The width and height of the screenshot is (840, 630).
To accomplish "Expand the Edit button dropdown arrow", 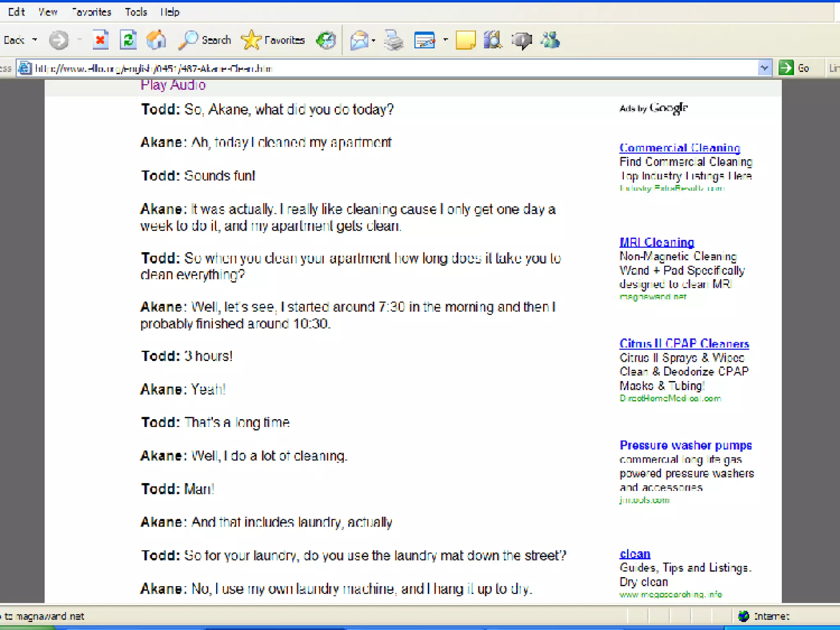I will (x=445, y=40).
